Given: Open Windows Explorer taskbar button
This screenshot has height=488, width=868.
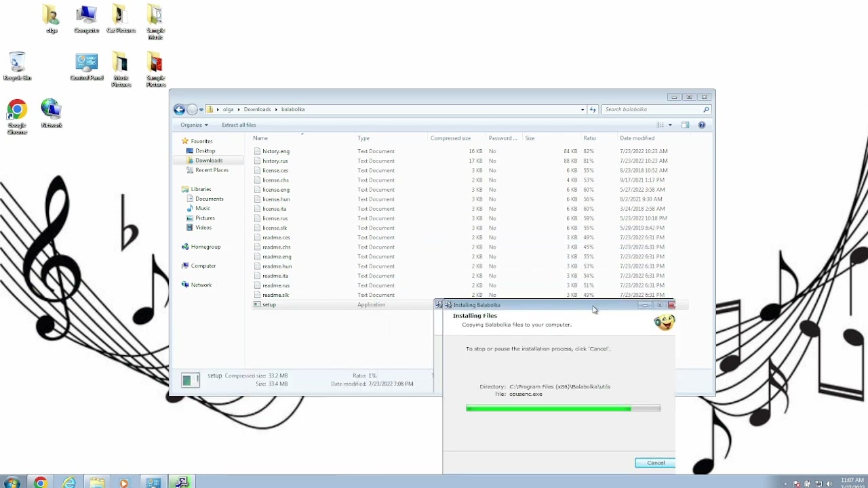Looking at the screenshot, I should tap(97, 483).
